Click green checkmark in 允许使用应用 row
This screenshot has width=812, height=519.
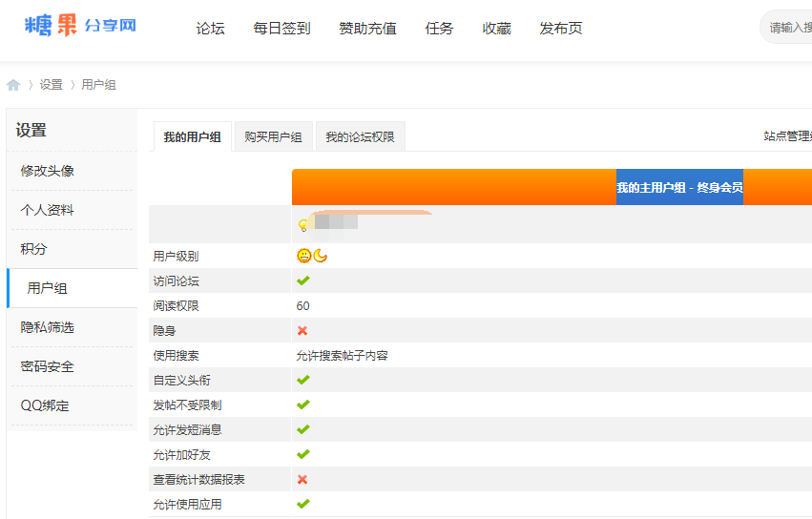[x=303, y=504]
